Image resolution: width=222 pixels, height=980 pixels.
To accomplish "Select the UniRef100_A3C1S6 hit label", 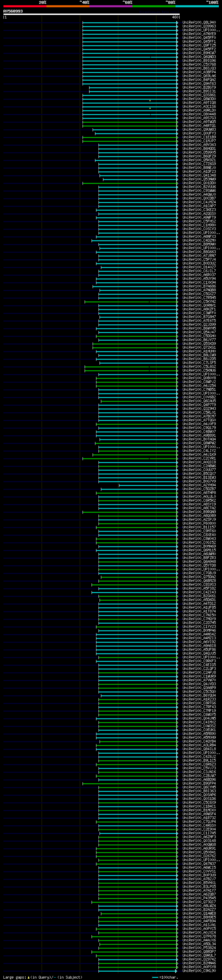I will click(199, 106).
